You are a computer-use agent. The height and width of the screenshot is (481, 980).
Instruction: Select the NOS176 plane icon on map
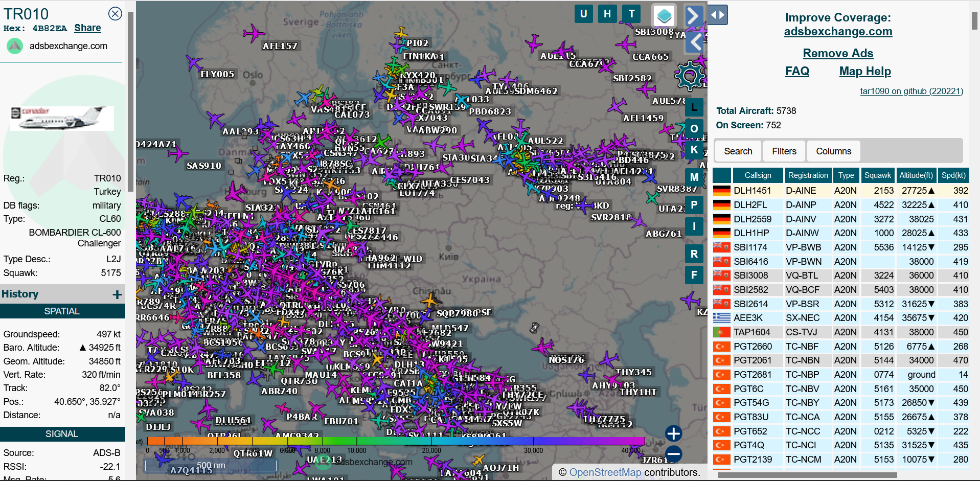(542, 348)
